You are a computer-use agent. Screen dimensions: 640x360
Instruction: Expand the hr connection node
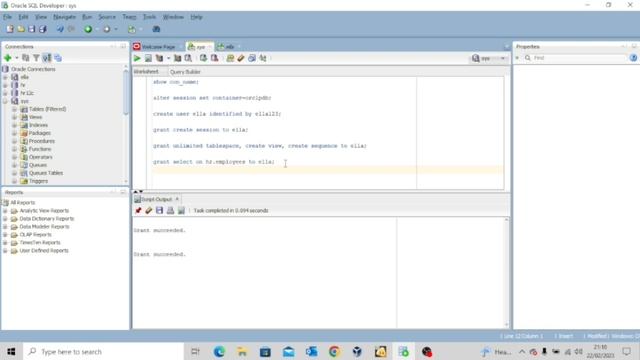pyautogui.click(x=5, y=85)
